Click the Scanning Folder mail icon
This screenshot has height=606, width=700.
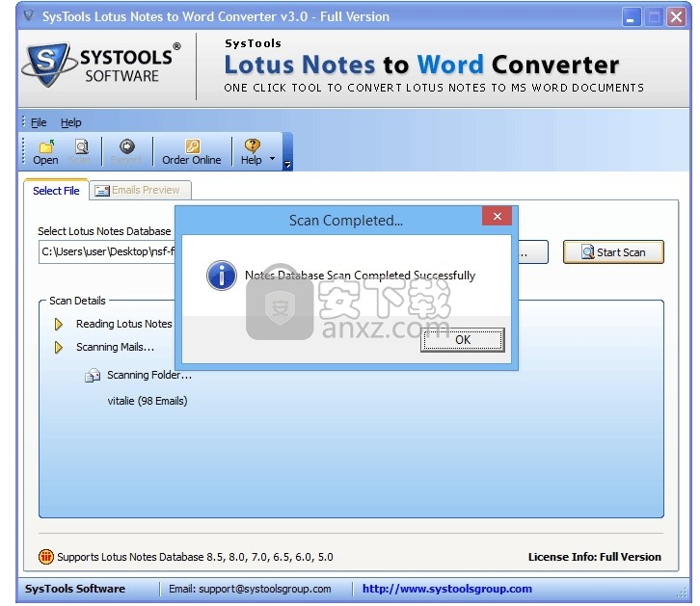(x=93, y=376)
